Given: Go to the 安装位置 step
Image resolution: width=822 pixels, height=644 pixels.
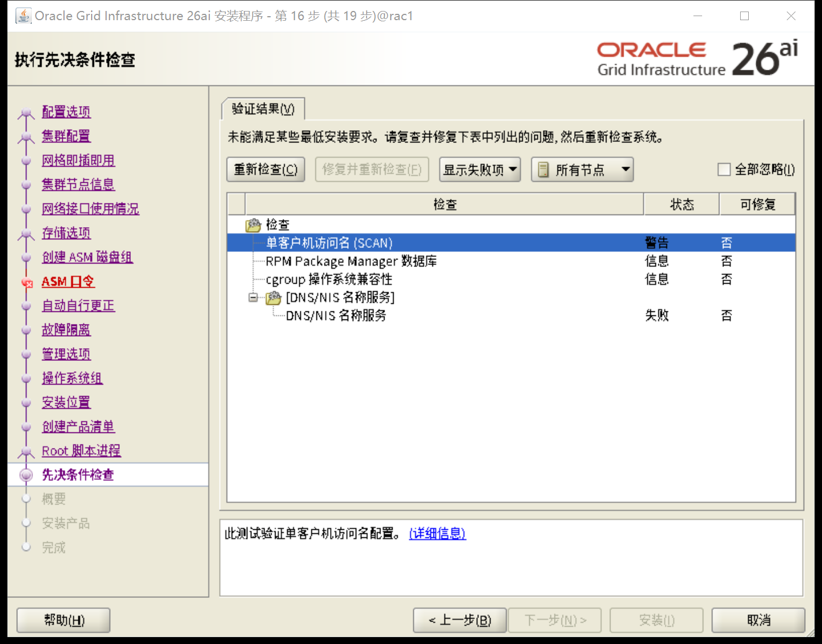Looking at the screenshot, I should 66,402.
